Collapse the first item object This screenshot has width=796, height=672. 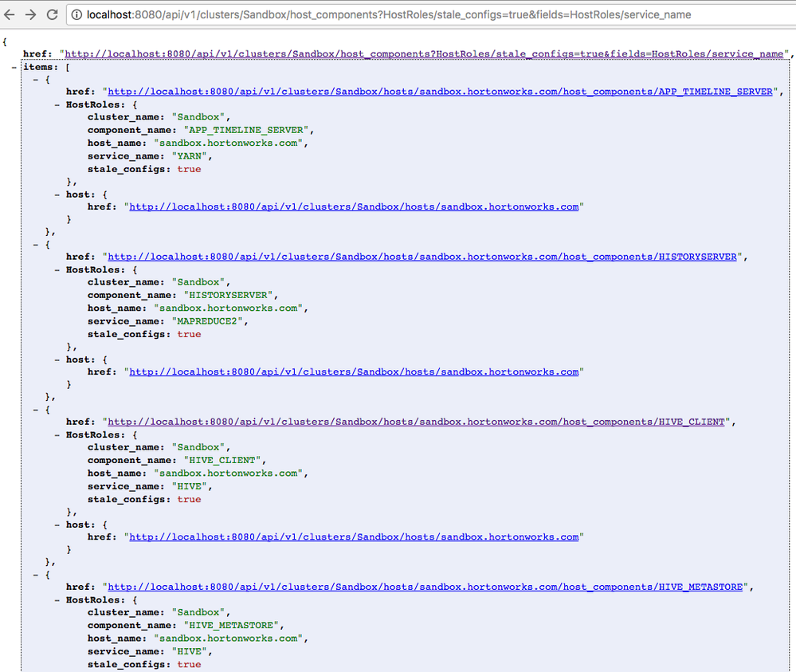[34, 78]
